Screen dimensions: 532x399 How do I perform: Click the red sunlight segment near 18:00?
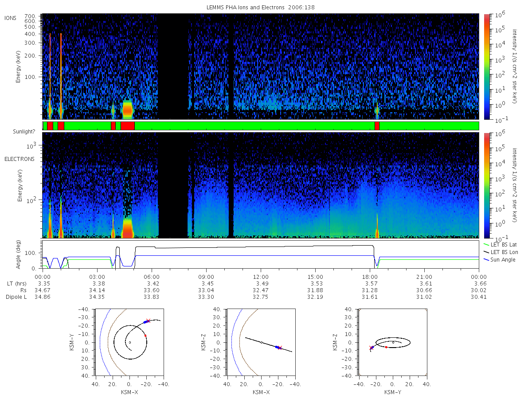pos(377,126)
